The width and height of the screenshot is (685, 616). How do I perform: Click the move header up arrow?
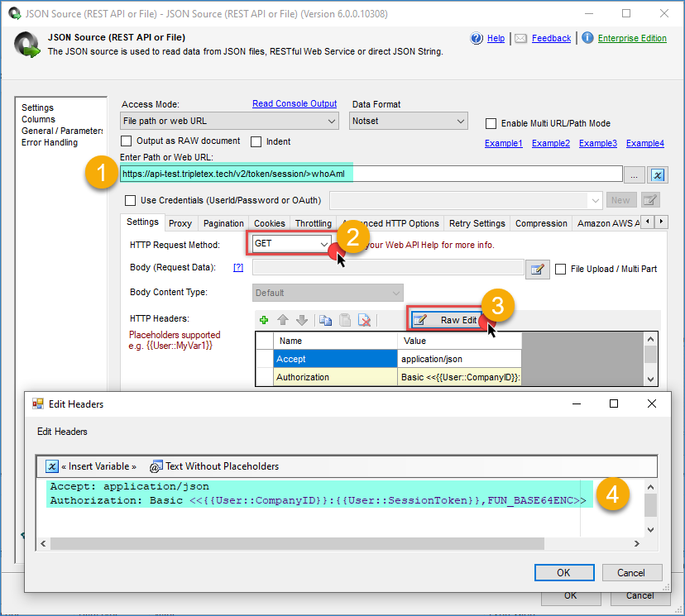[x=283, y=320]
